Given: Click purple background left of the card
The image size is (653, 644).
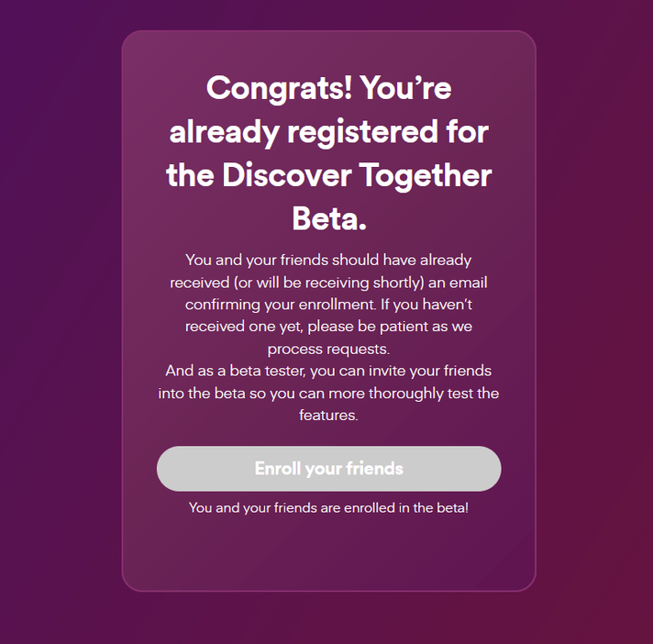Looking at the screenshot, I should click(x=60, y=321).
